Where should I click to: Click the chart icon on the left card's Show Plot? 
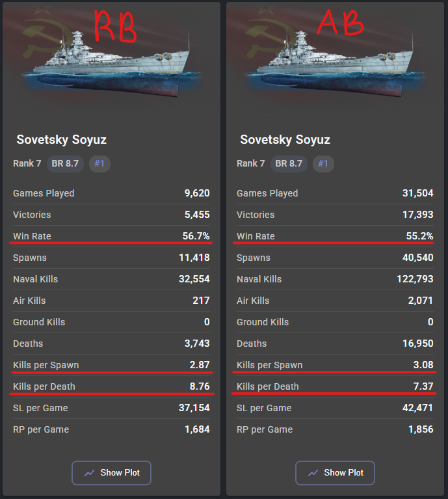pyautogui.click(x=90, y=473)
